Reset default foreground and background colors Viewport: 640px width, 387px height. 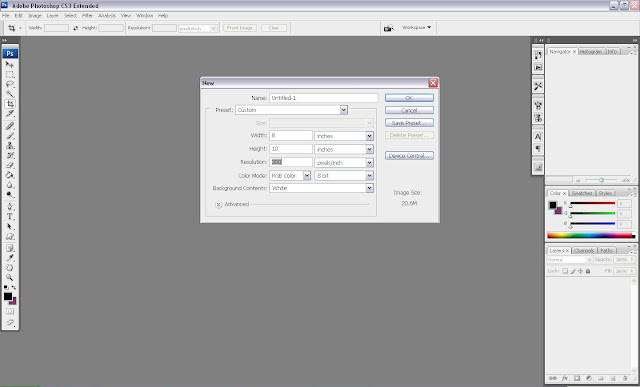pyautogui.click(x=6, y=288)
